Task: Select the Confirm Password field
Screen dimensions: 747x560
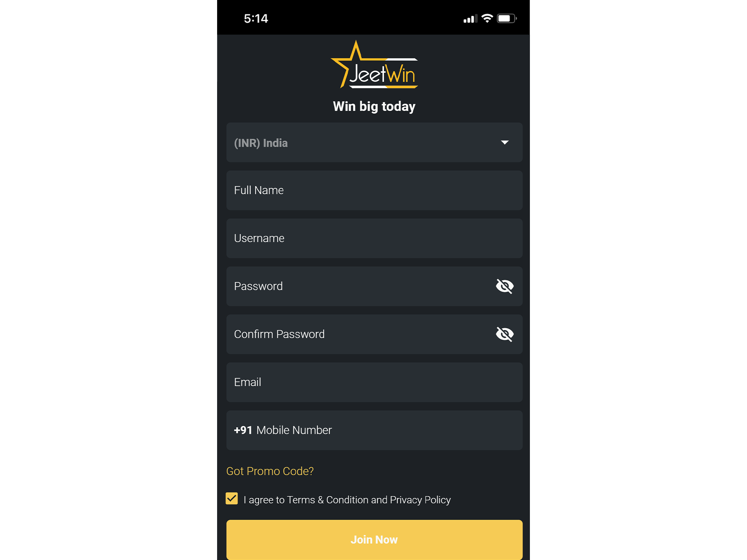Action: click(x=373, y=334)
